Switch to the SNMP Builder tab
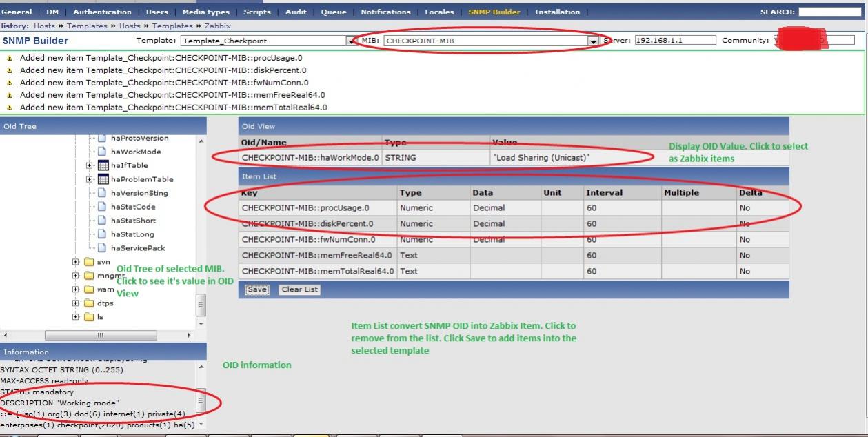This screenshot has height=437, width=868. [494, 12]
